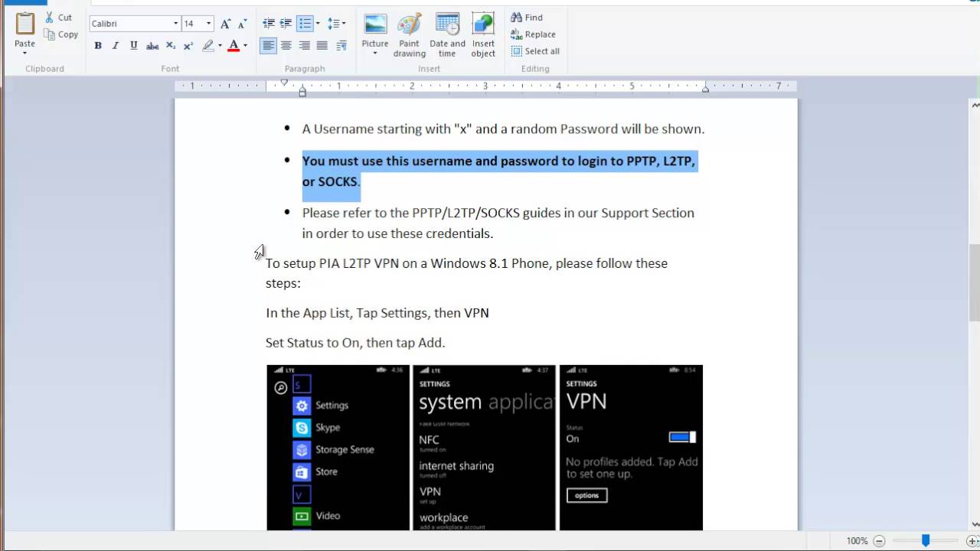Click the zoom in plus button
Viewport: 980px width, 551px height.
click(972, 540)
